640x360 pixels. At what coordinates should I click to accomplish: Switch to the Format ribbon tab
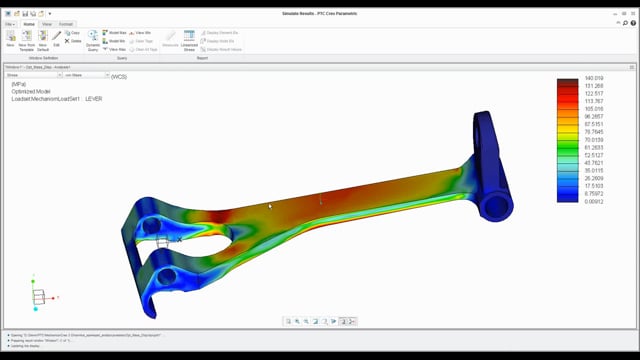pyautogui.click(x=66, y=24)
